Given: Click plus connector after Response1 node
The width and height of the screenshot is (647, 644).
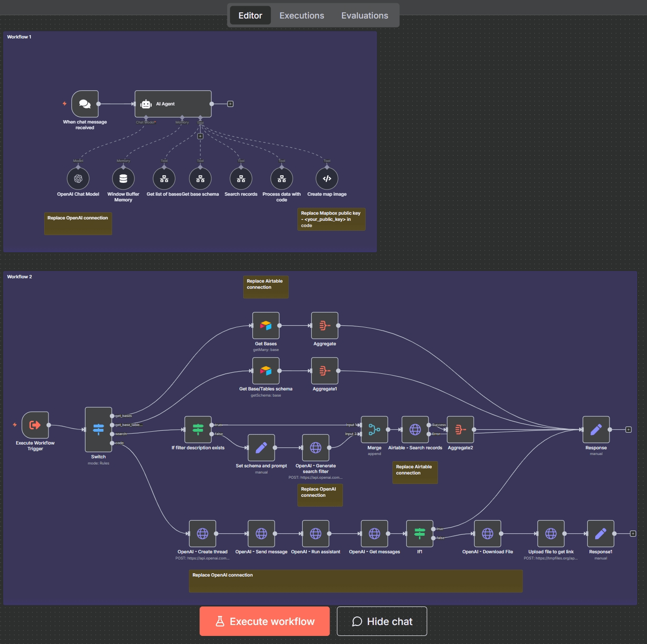Looking at the screenshot, I should (x=633, y=534).
